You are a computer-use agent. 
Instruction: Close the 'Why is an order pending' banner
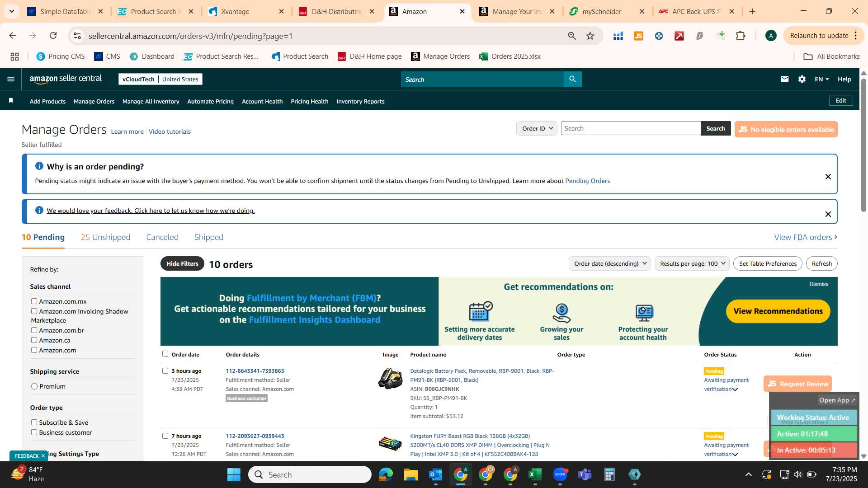pos(828,177)
